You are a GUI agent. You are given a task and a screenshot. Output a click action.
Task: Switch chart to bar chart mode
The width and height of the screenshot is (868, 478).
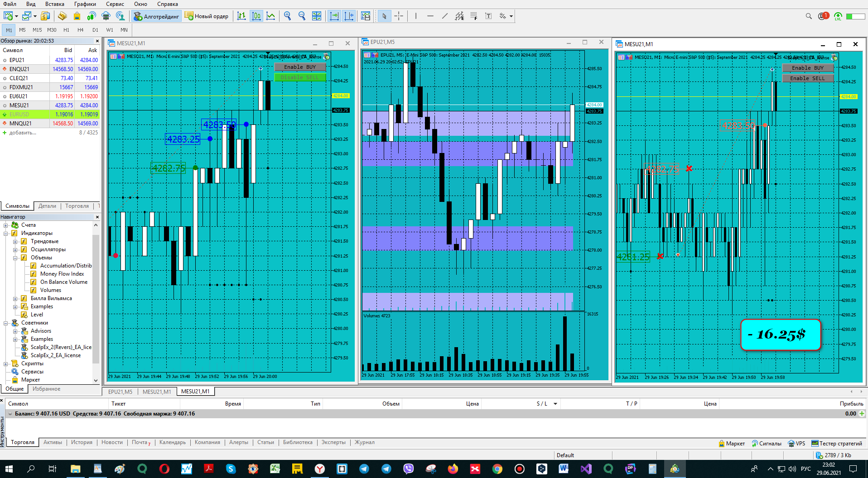coord(241,16)
